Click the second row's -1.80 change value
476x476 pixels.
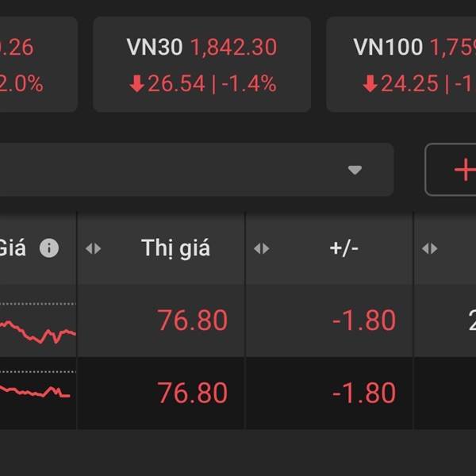point(363,393)
